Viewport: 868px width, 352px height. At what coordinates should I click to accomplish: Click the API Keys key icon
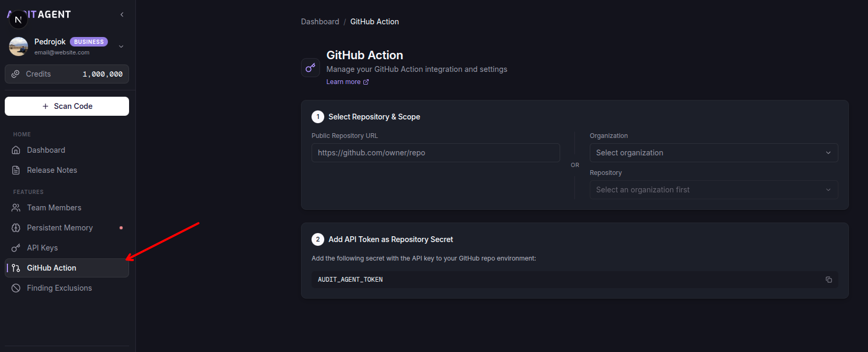click(x=16, y=248)
